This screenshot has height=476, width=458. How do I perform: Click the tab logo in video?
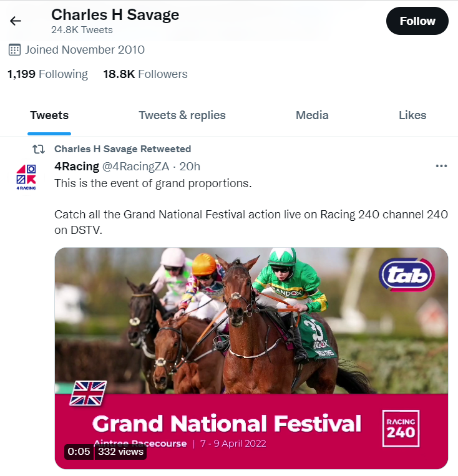[x=406, y=274]
